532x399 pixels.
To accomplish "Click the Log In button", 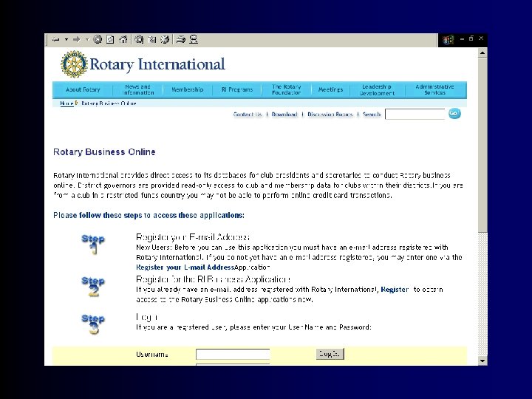I will coord(330,354).
